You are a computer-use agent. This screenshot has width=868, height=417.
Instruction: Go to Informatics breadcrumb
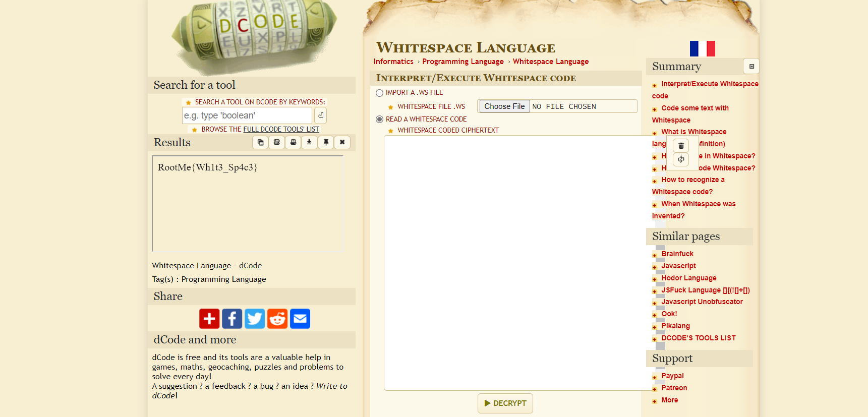click(393, 62)
